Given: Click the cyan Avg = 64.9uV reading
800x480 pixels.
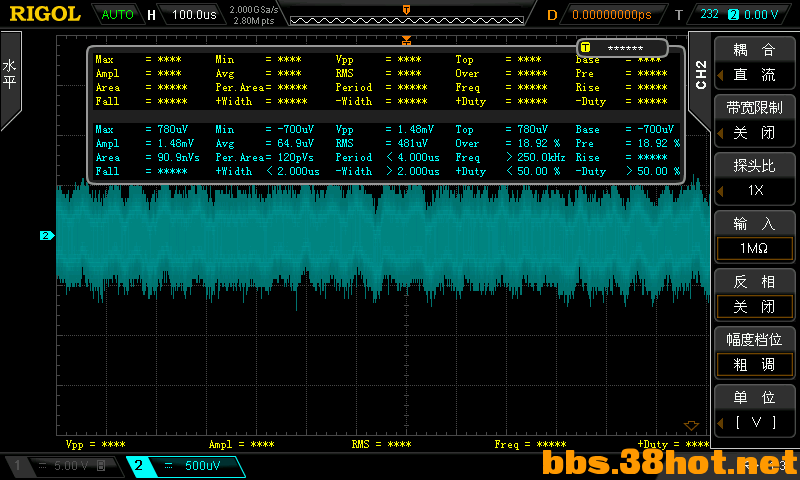Looking at the screenshot, I should (x=264, y=143).
